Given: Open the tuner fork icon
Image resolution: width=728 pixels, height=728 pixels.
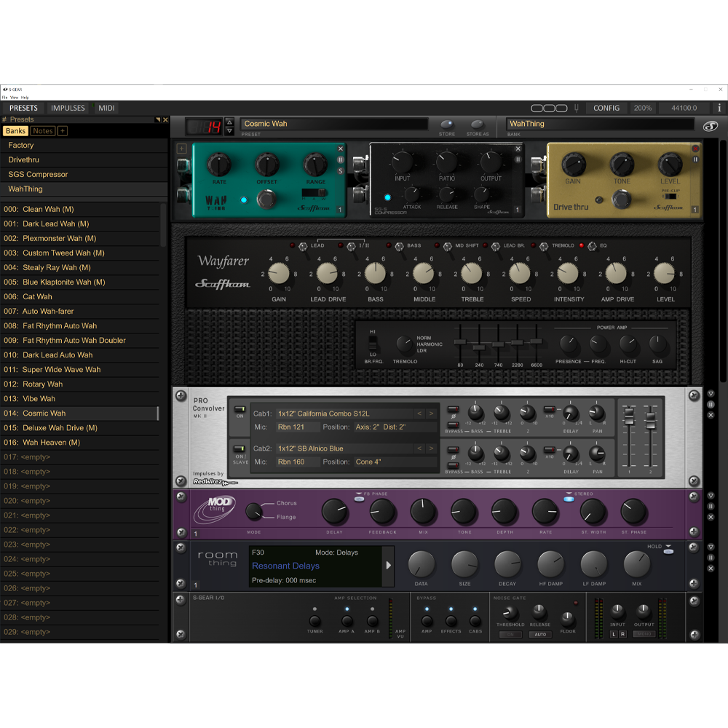Looking at the screenshot, I should pos(576,108).
